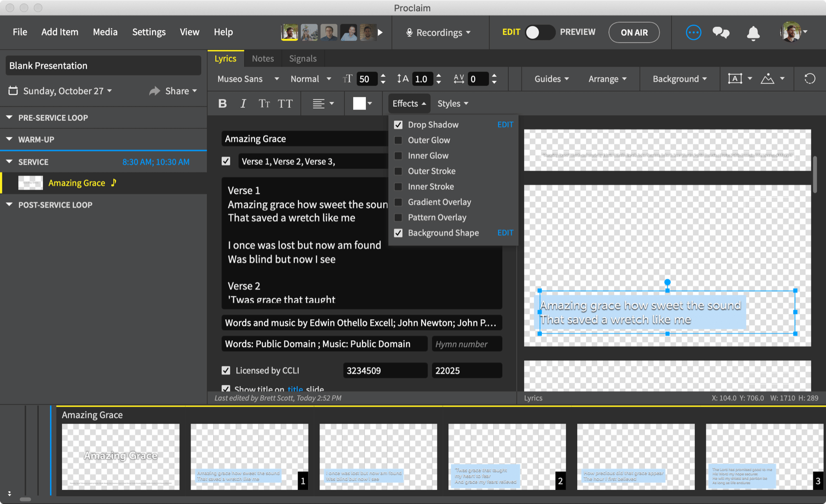This screenshot has width=826, height=504.
Task: Open the Museo Sans font dropdown
Action: pos(248,79)
